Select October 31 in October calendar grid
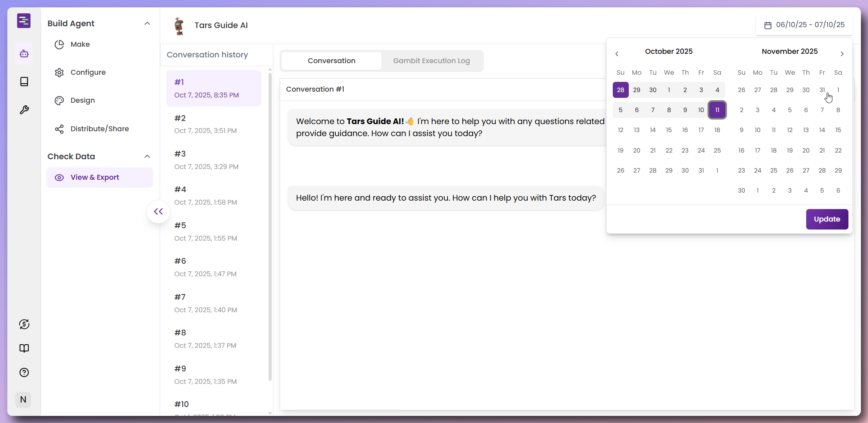Screen dimensions: 868x423 coord(701,170)
